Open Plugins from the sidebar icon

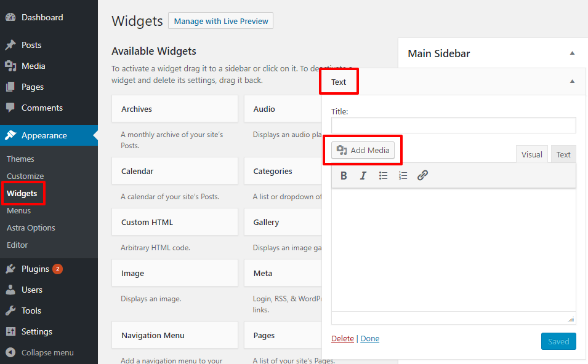tap(10, 269)
